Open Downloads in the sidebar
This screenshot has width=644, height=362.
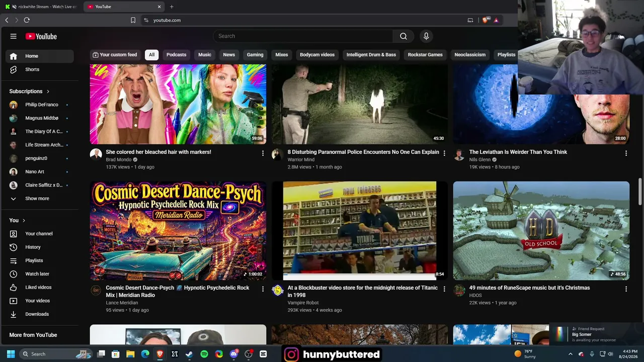[x=40, y=314]
